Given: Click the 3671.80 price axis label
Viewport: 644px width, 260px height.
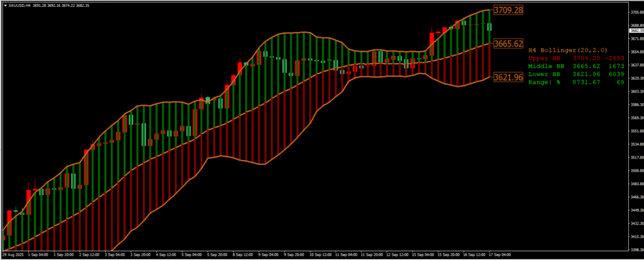Looking at the screenshot, I should (x=636, y=38).
